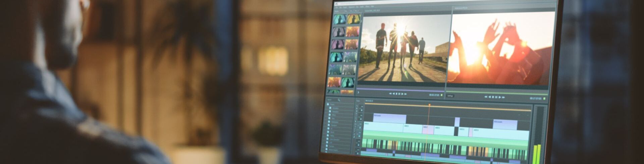Select the teal thumbnail at top-left of media bin

point(340,19)
